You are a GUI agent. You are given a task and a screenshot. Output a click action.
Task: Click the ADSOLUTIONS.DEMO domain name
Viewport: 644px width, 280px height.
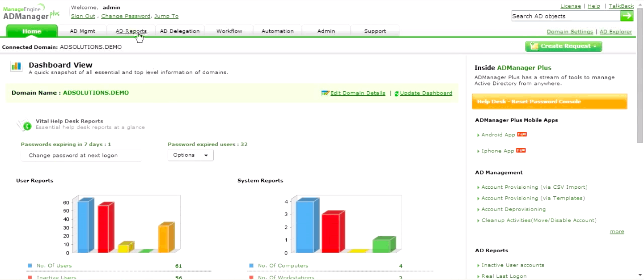point(96,93)
